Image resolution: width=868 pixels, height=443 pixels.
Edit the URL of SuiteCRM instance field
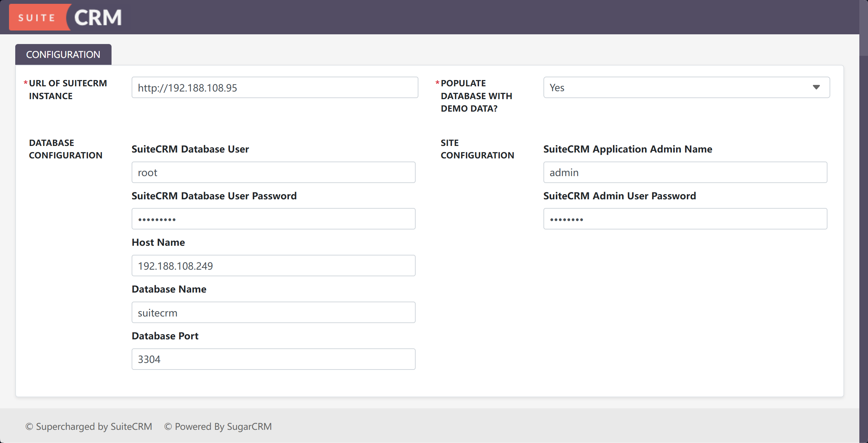pyautogui.click(x=275, y=87)
